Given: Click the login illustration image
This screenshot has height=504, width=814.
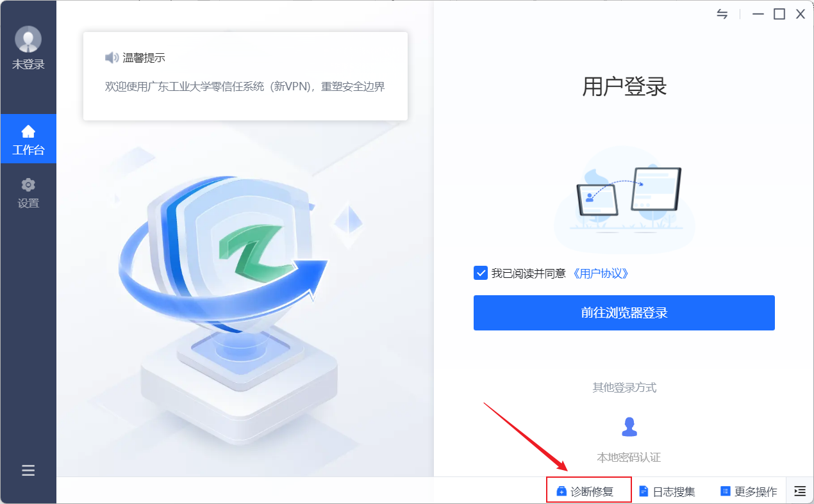Looking at the screenshot, I should tap(624, 200).
